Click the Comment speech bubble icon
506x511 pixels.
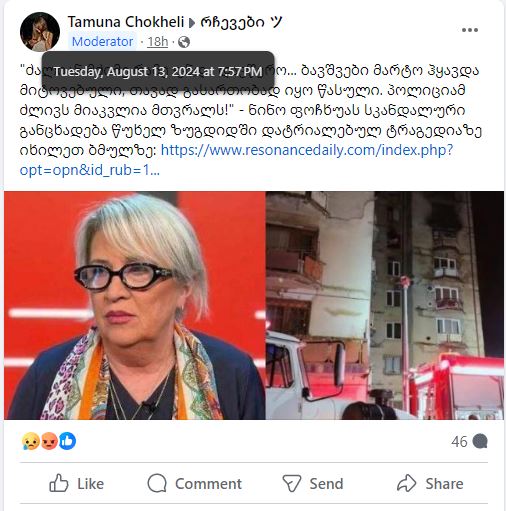click(157, 483)
